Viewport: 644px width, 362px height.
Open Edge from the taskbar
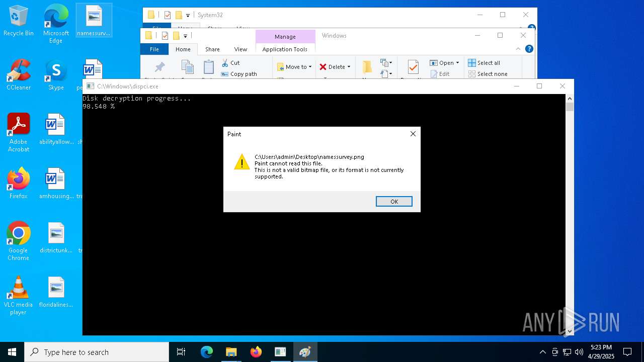point(207,352)
